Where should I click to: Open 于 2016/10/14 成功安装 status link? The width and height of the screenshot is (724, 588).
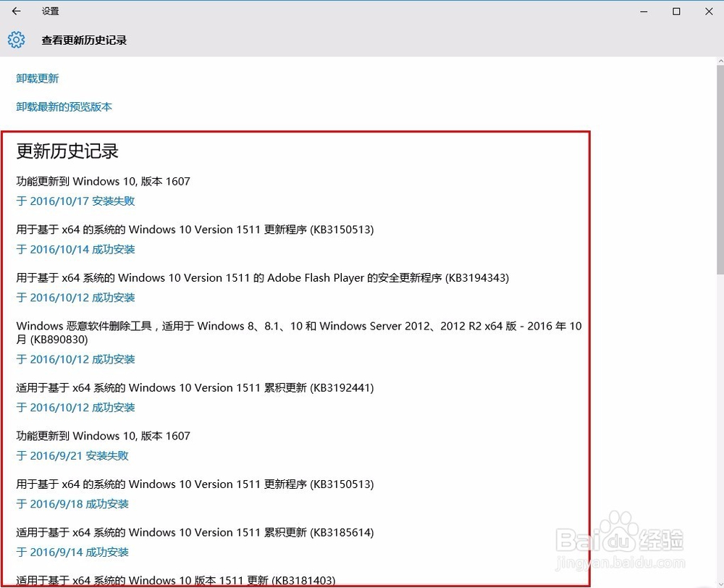75,249
